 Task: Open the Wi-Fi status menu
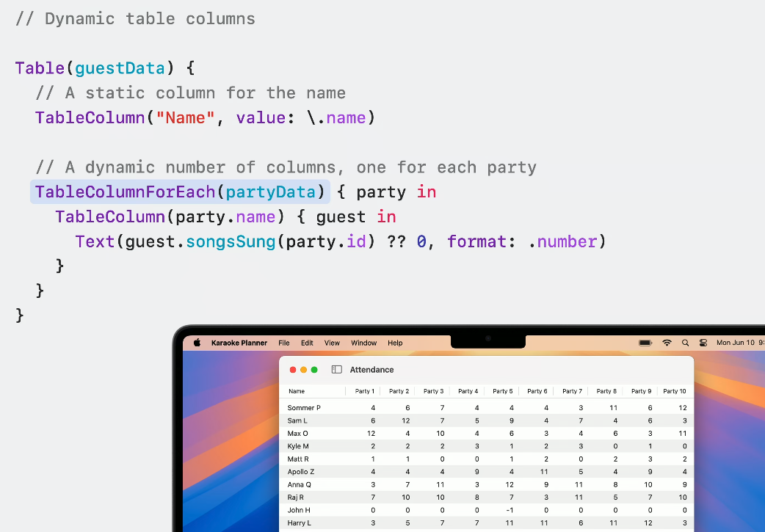[x=667, y=343]
